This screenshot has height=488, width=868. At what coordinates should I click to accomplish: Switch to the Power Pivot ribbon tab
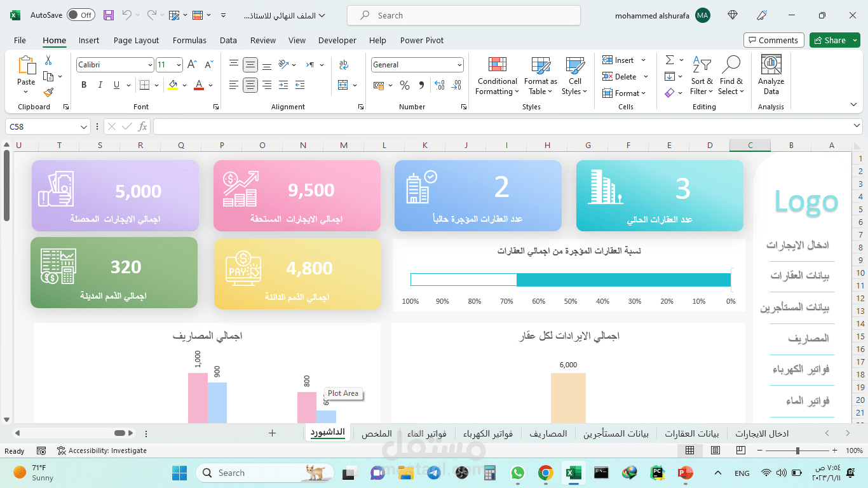coord(421,40)
